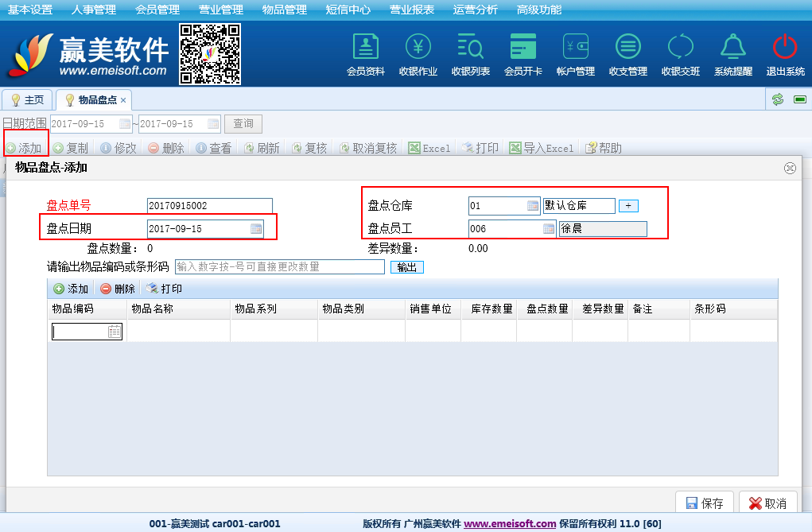Focus the 物品编码或条形码 input field
The width and height of the screenshot is (812, 532).
tap(278, 267)
